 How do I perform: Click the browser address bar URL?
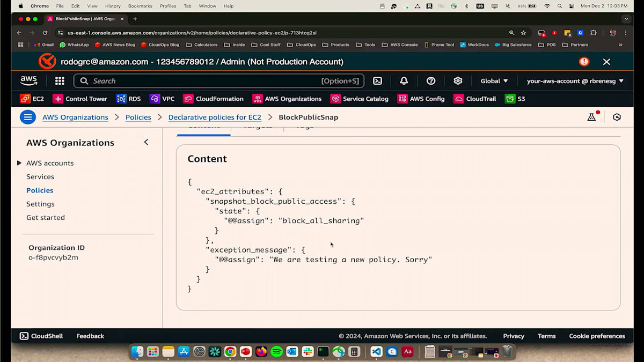pyautogui.click(x=192, y=33)
